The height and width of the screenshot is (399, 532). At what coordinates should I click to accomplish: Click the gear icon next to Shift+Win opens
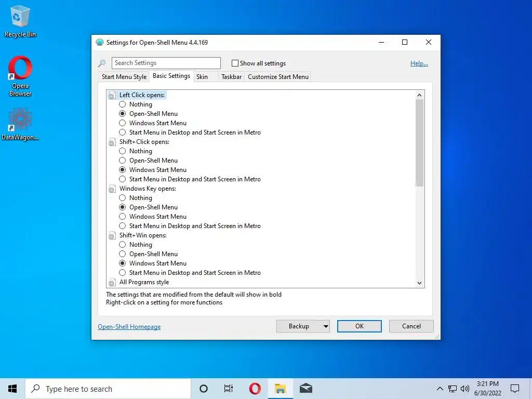pyautogui.click(x=112, y=236)
